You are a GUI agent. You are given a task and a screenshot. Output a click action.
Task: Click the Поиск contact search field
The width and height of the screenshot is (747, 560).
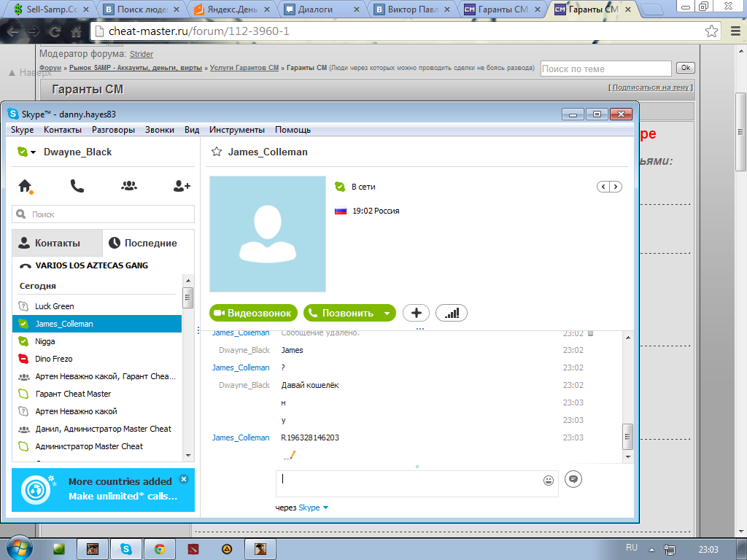[104, 214]
